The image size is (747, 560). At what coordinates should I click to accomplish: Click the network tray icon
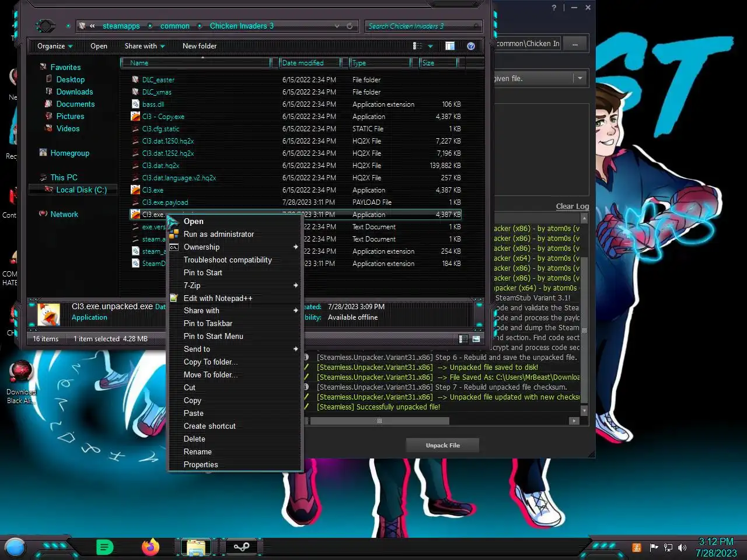click(x=668, y=548)
